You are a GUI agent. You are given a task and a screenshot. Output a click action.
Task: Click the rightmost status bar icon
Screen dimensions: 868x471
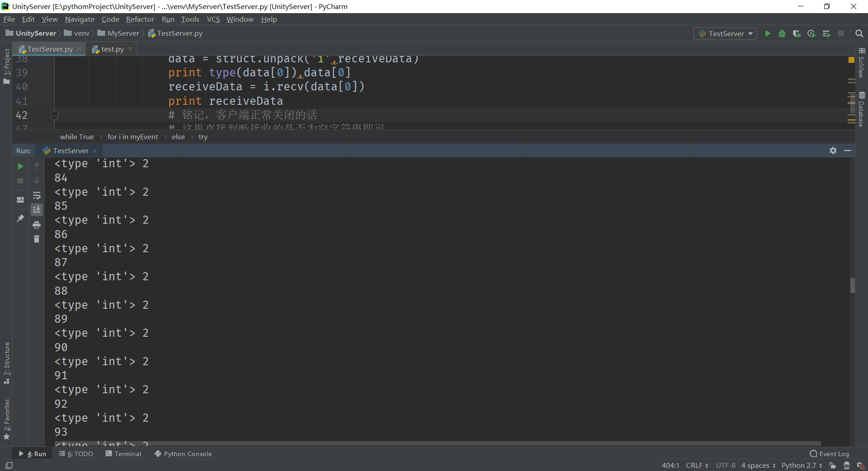pos(861,466)
